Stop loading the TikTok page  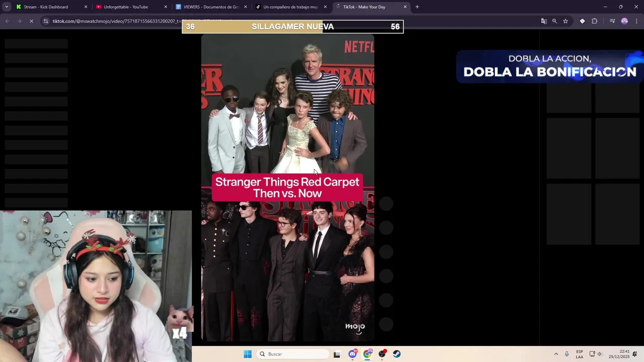pyautogui.click(x=31, y=21)
